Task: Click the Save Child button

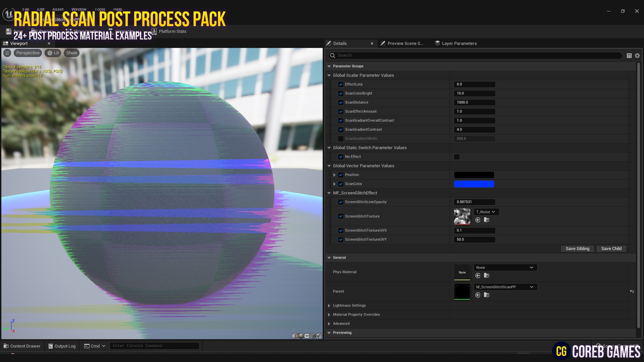Action: click(611, 248)
